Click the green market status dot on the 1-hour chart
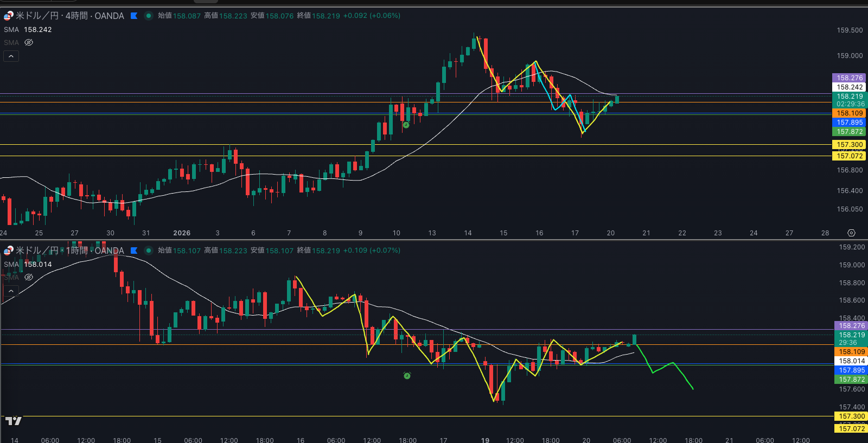 click(x=148, y=251)
